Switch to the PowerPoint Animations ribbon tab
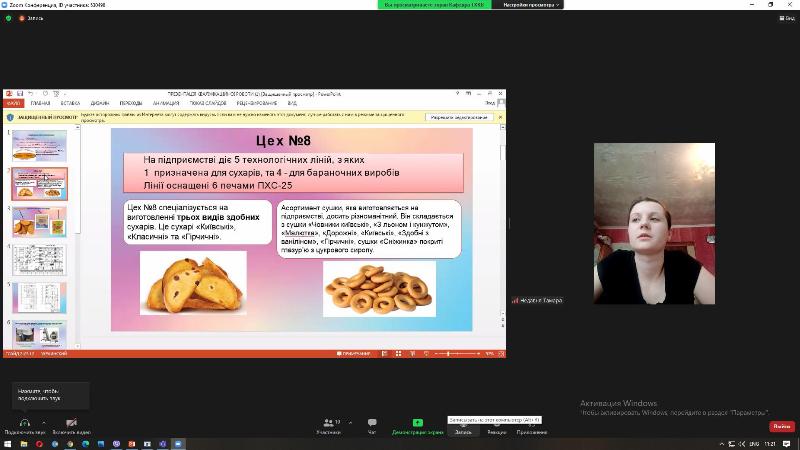800x450 pixels. [x=166, y=103]
